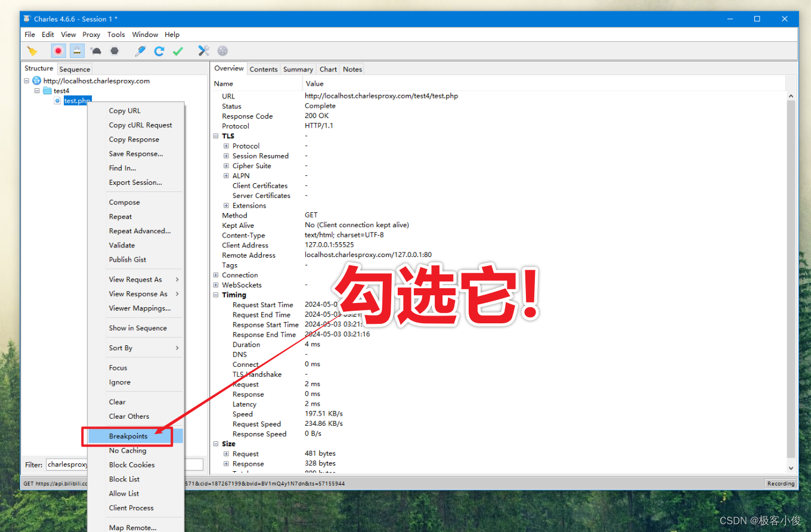Toggle Allow List in context menu

pyautogui.click(x=136, y=494)
